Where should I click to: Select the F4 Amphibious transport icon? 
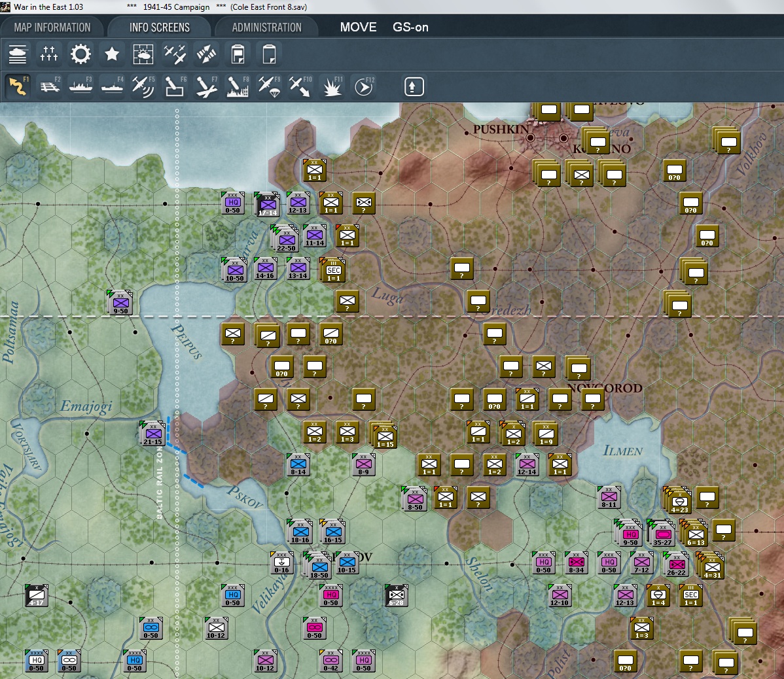point(112,86)
